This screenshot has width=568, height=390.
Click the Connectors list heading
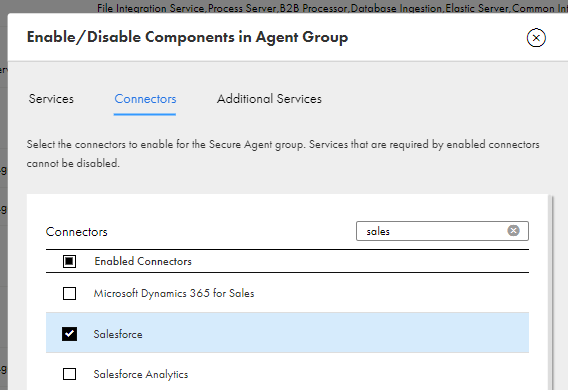[76, 232]
